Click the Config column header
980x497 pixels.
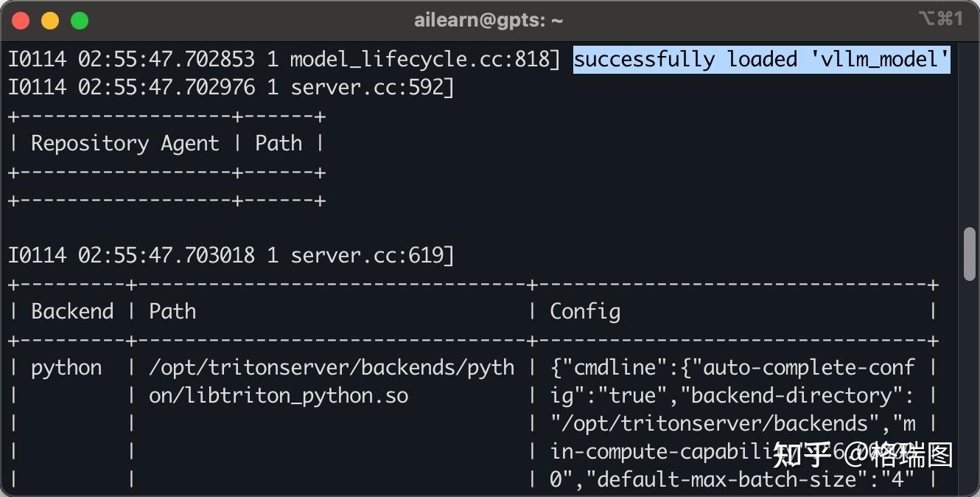585,311
